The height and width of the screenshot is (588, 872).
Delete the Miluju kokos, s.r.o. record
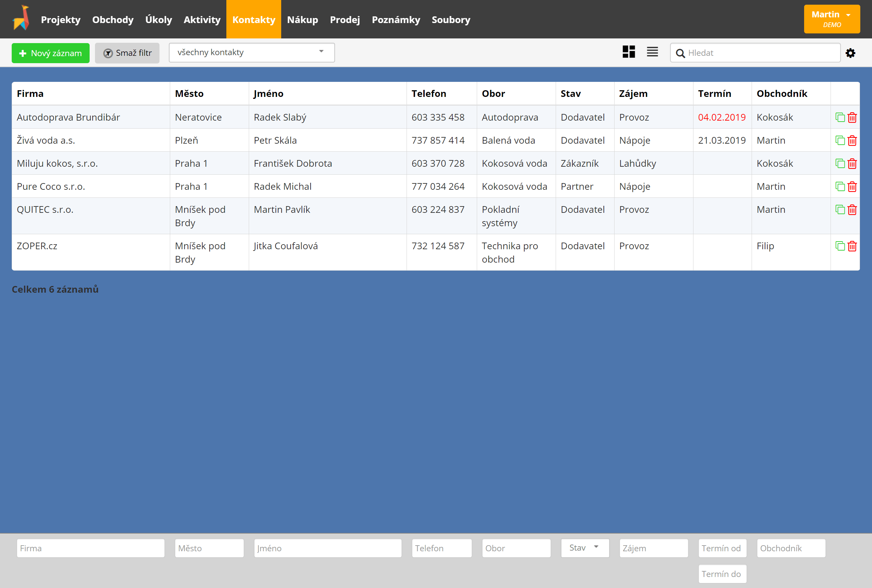(x=852, y=163)
